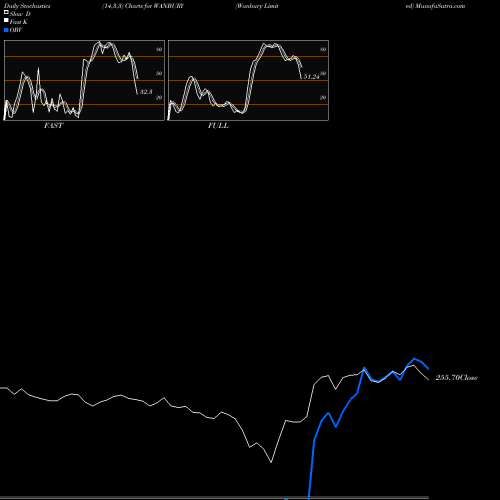Screen dimensions: 500x500
Task: Click the 51.24 value in FULL chart
Action: [x=311, y=77]
